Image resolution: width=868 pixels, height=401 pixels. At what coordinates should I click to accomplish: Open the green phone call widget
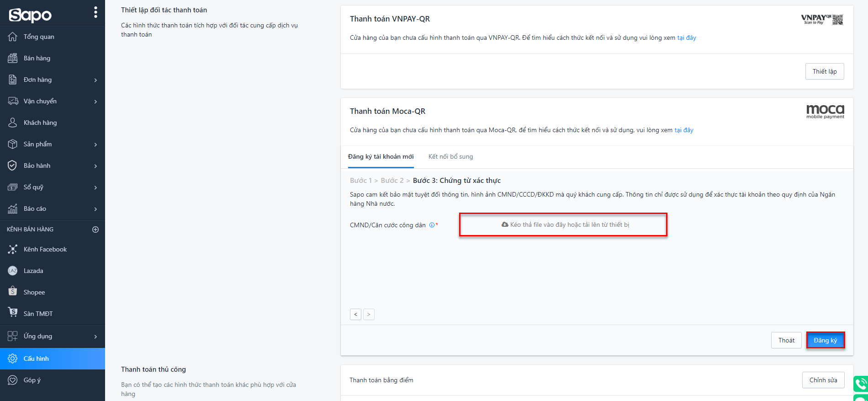pyautogui.click(x=861, y=384)
